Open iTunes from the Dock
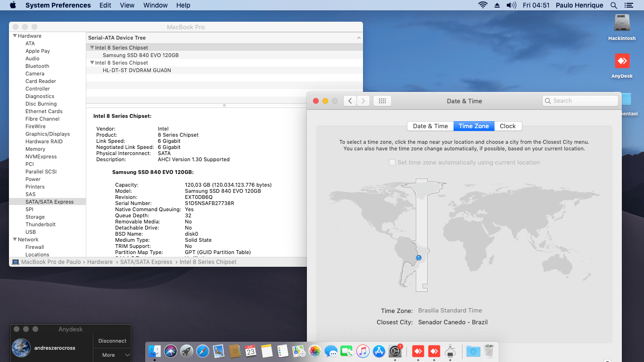The width and height of the screenshot is (644, 362). pos(363,351)
